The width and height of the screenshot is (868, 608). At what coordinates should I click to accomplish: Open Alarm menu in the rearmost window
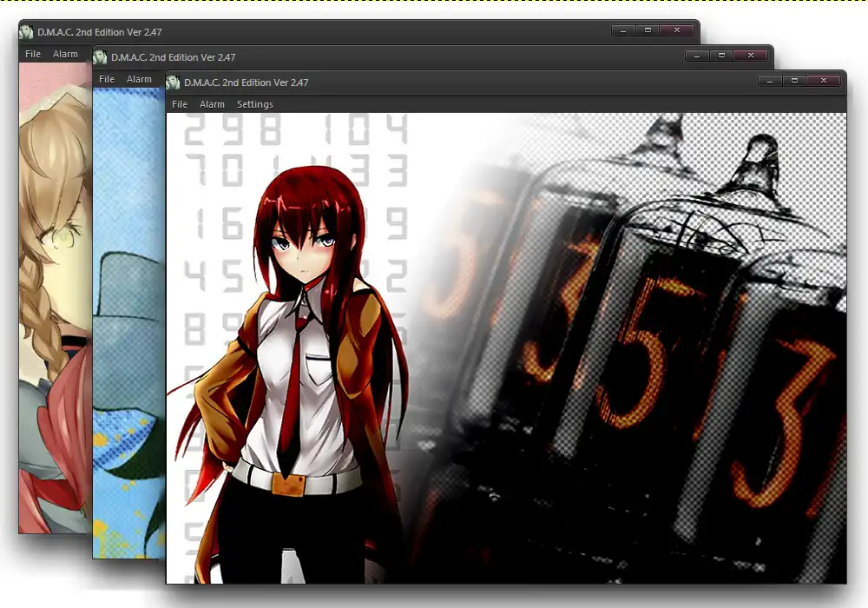click(65, 54)
